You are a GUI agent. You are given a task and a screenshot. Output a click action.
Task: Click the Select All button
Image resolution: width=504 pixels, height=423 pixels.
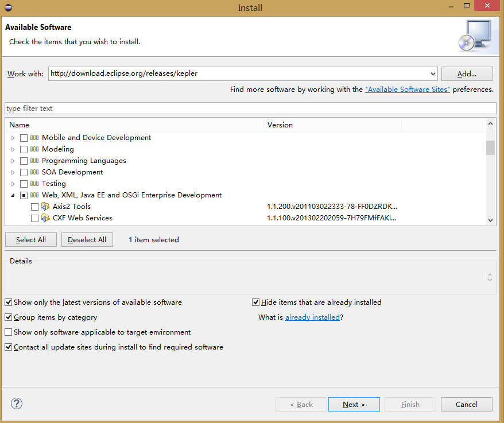click(31, 240)
